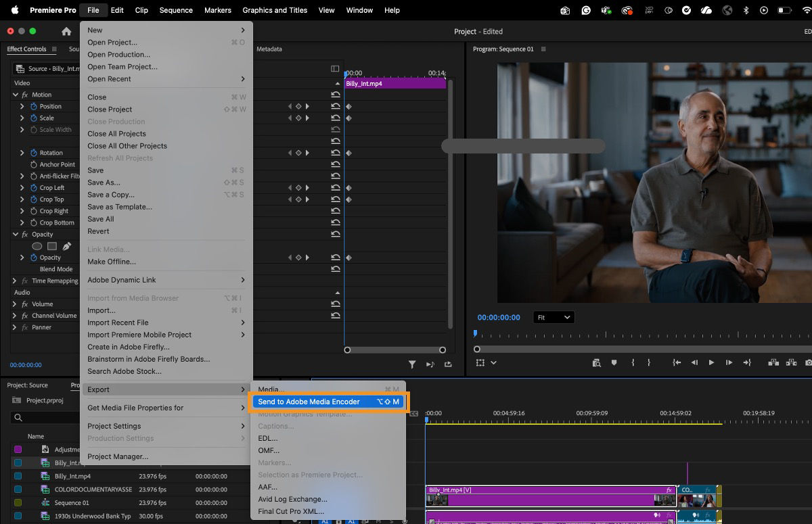Toggle the fx bypass for the Motion effect

pos(25,95)
